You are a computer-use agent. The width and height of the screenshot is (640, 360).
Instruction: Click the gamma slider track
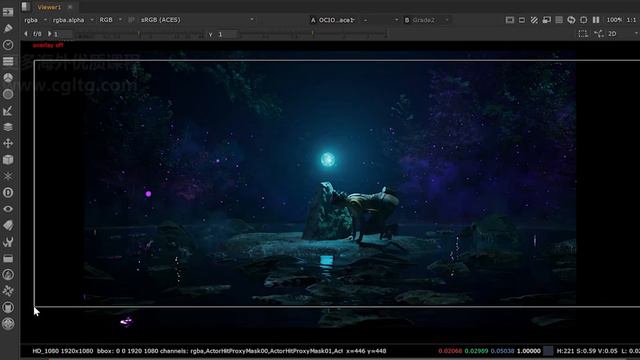click(x=313, y=35)
